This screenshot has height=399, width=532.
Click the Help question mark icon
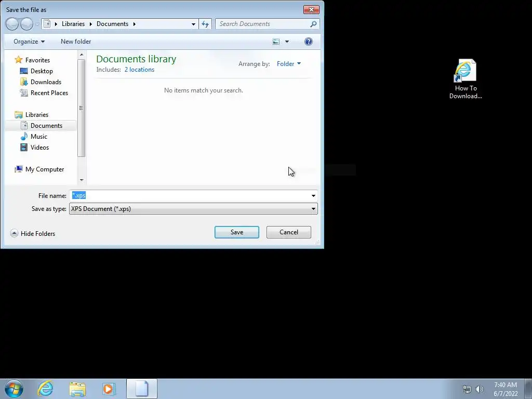coord(309,42)
